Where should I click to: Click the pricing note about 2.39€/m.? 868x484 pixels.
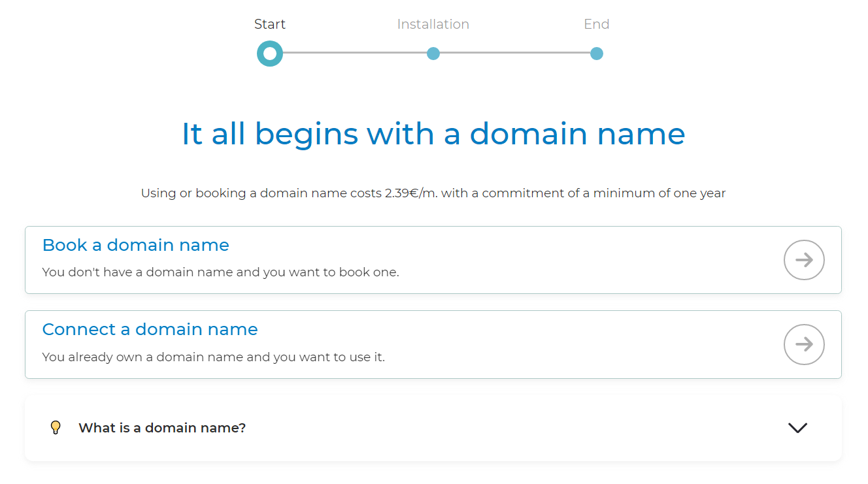tap(433, 193)
